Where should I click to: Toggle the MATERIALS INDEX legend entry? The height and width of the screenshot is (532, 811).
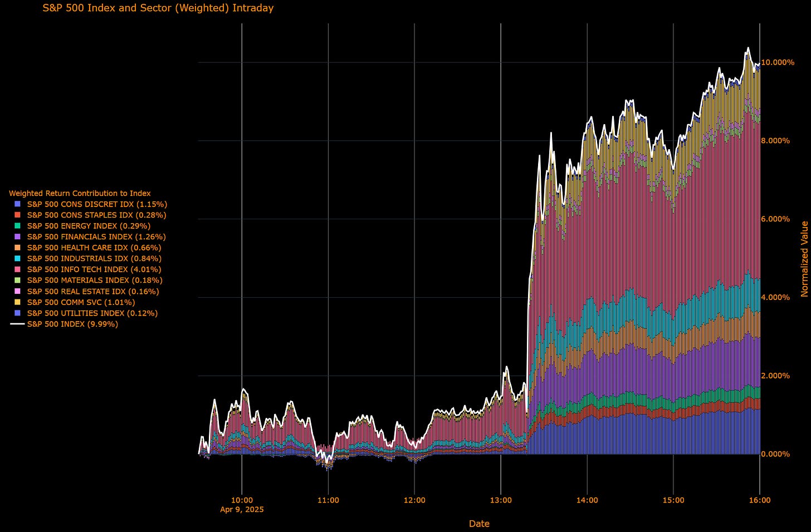[x=89, y=280]
